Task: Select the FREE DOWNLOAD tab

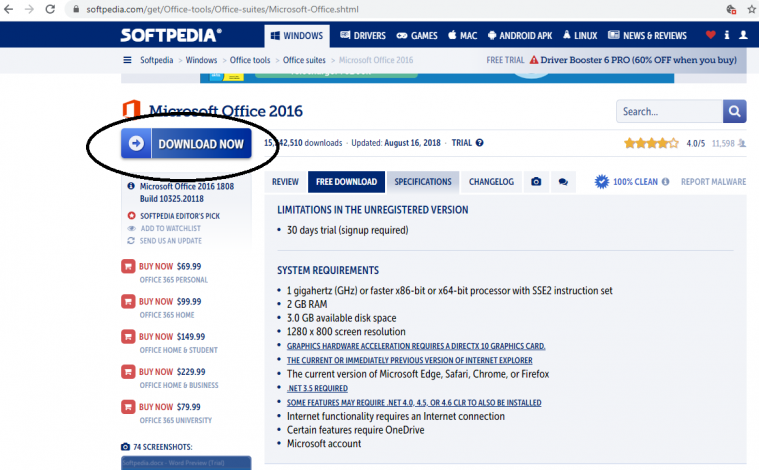Action: [347, 182]
